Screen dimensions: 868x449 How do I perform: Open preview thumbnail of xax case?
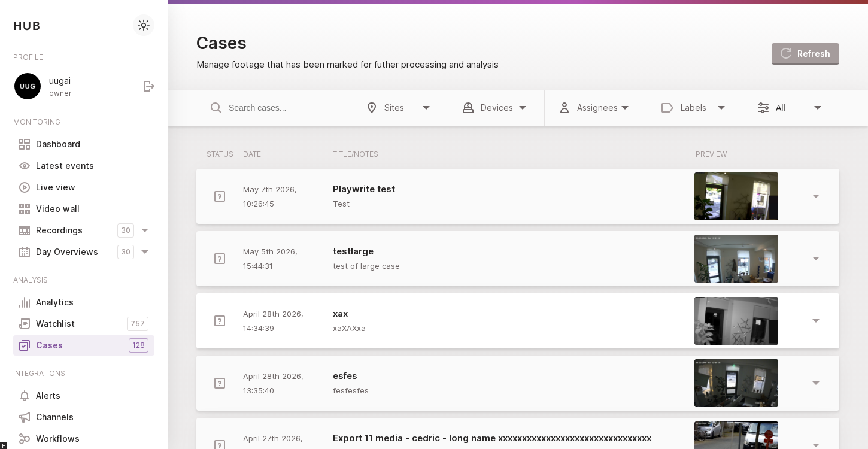(736, 321)
